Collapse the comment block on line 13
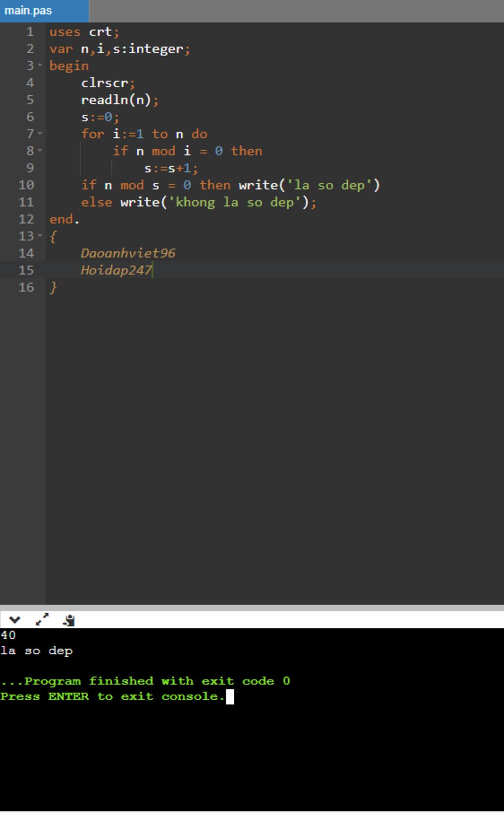The height and width of the screenshot is (813, 504). pyautogui.click(x=40, y=236)
